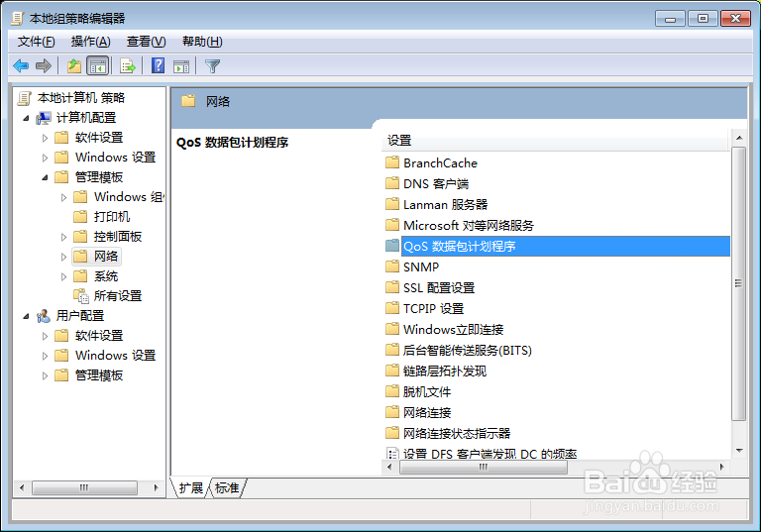Expand 管理模板 under 用户配置
The height and width of the screenshot is (532, 761).
pos(45,375)
